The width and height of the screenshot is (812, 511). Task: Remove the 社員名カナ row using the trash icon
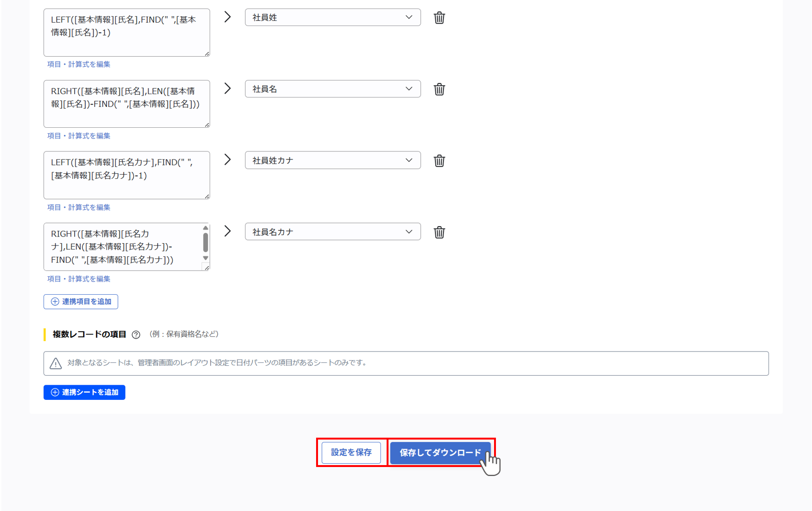click(439, 232)
